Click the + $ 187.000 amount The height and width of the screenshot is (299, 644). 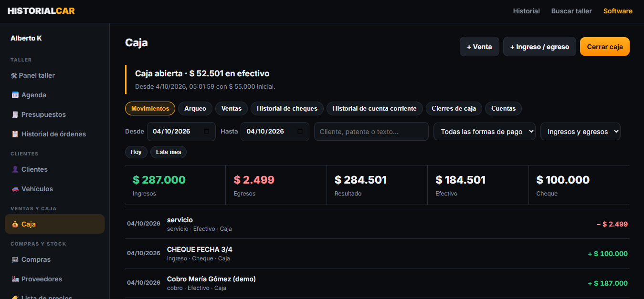(608, 283)
